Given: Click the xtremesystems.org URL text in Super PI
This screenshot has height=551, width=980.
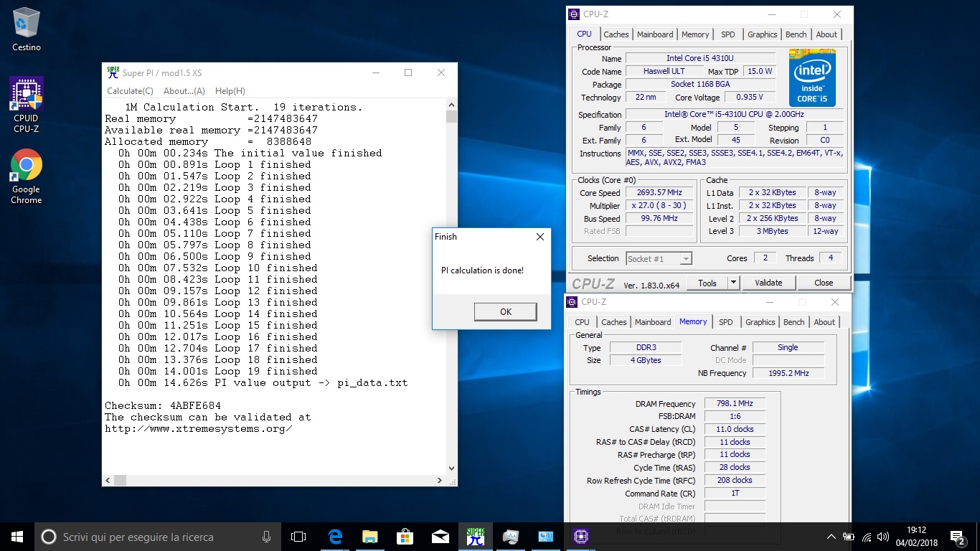Looking at the screenshot, I should pyautogui.click(x=199, y=428).
